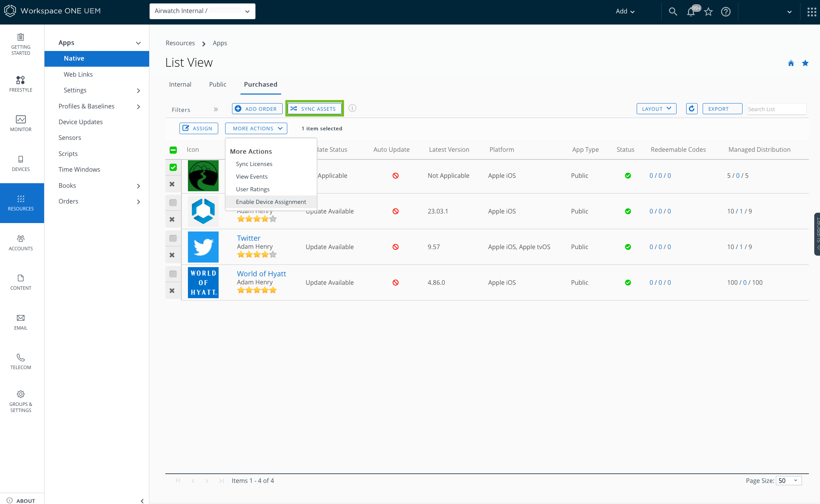The image size is (820, 504).
Task: Open the Devices module
Action: coord(21,163)
